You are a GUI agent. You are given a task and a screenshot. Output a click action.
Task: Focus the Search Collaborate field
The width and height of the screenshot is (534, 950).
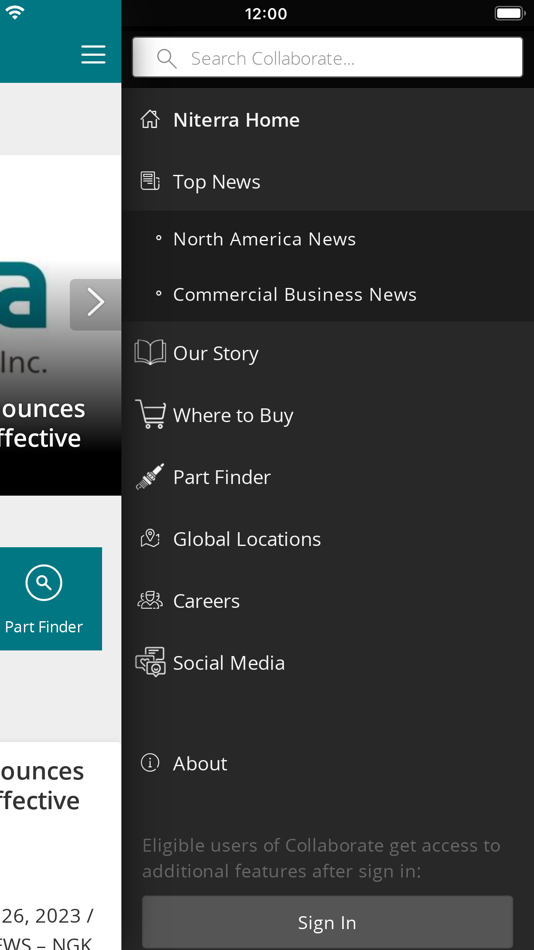tap(327, 58)
